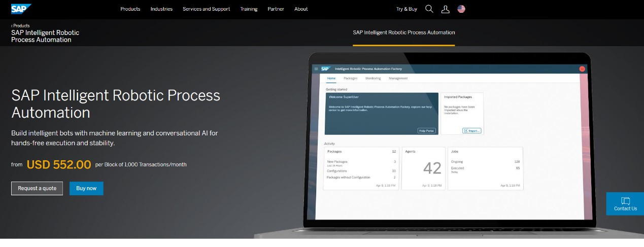Open the Contact Us chat widget
Viewport: 644px width, 247px height.
(625, 204)
